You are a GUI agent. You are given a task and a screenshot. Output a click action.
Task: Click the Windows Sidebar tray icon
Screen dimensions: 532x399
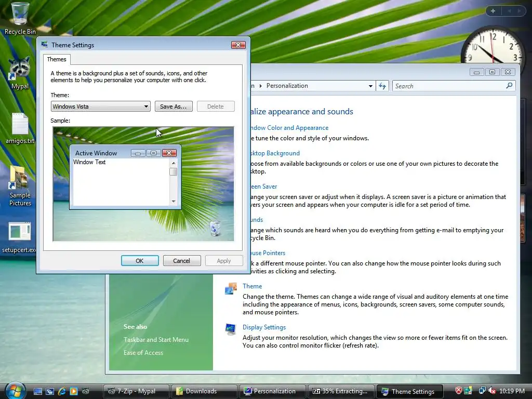[468, 391]
